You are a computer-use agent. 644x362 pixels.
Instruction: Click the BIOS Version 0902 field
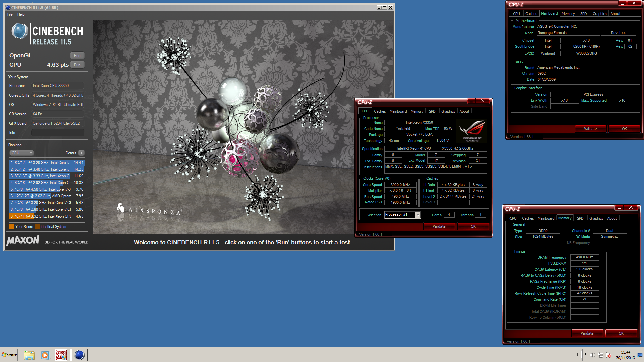tap(586, 74)
